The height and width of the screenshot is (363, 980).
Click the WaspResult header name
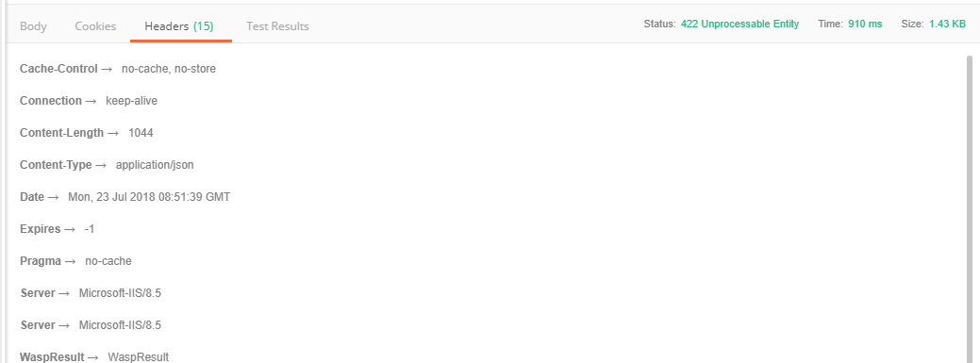(52, 357)
